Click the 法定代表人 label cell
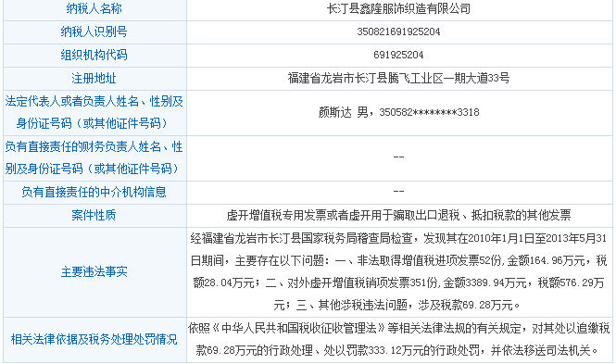The height and width of the screenshot is (364, 616). pos(94,113)
